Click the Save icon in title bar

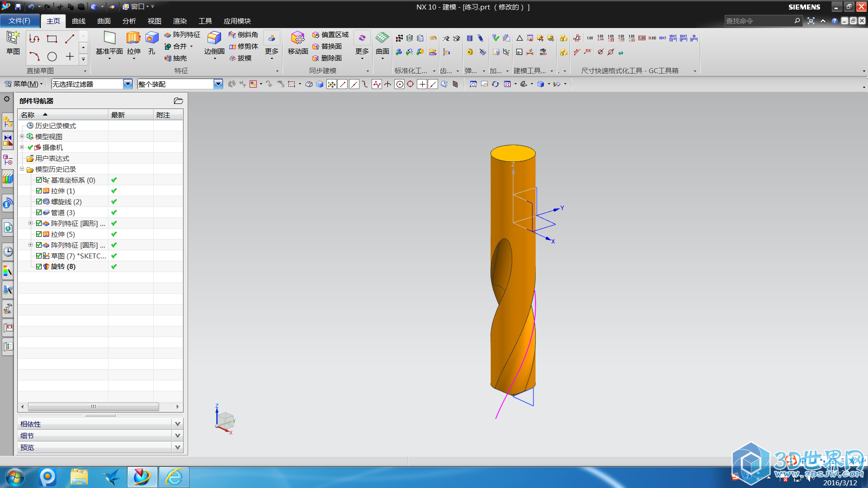click(18, 6)
